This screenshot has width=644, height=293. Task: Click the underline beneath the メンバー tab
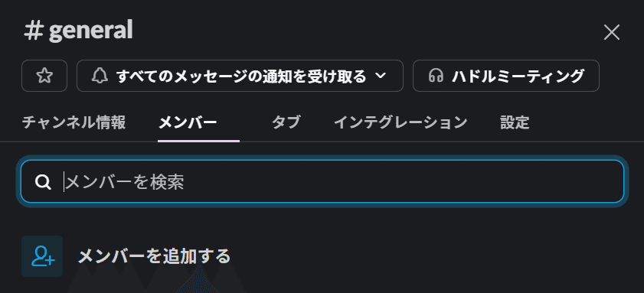click(x=199, y=141)
